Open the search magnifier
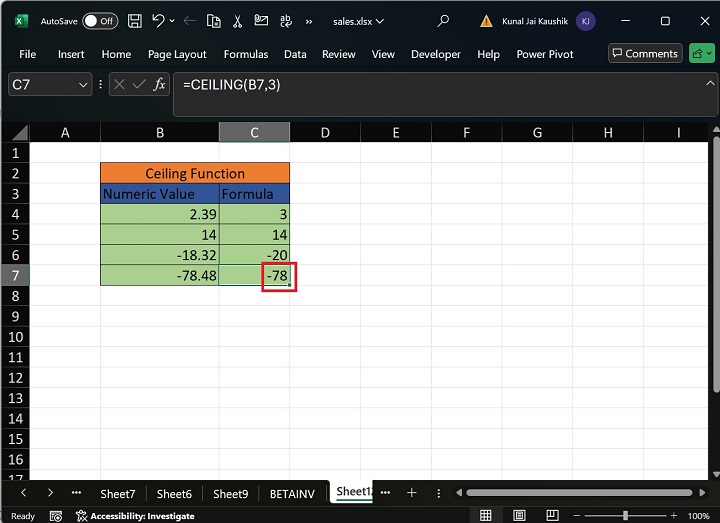This screenshot has height=523, width=720. (443, 21)
